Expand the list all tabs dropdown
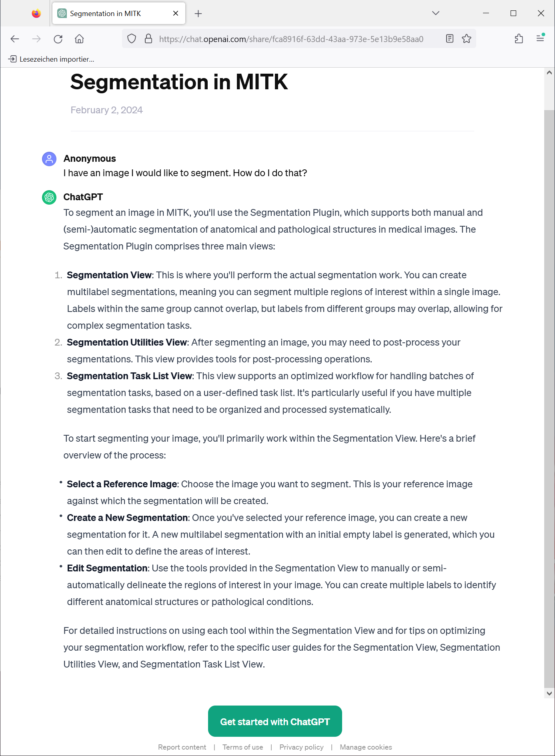 (436, 13)
